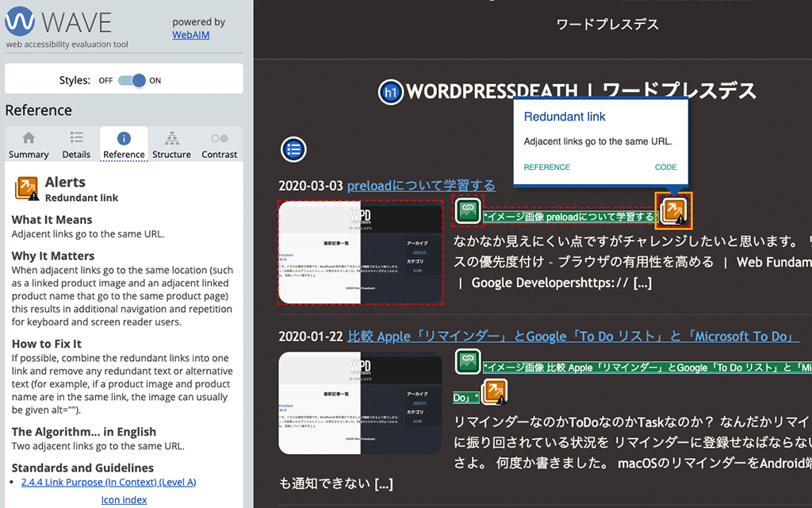Viewport: 812px width, 508px height.
Task: Open the Contrast tab
Action: [219, 144]
